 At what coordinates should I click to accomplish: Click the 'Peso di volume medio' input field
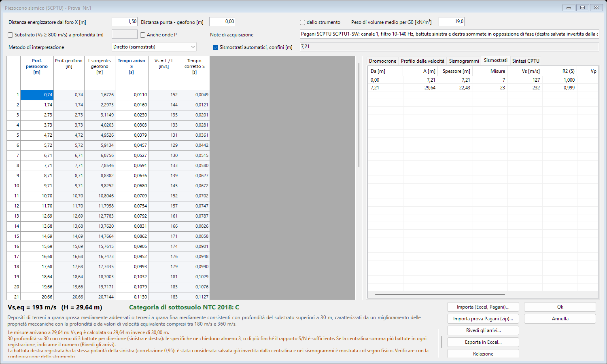[x=452, y=22]
